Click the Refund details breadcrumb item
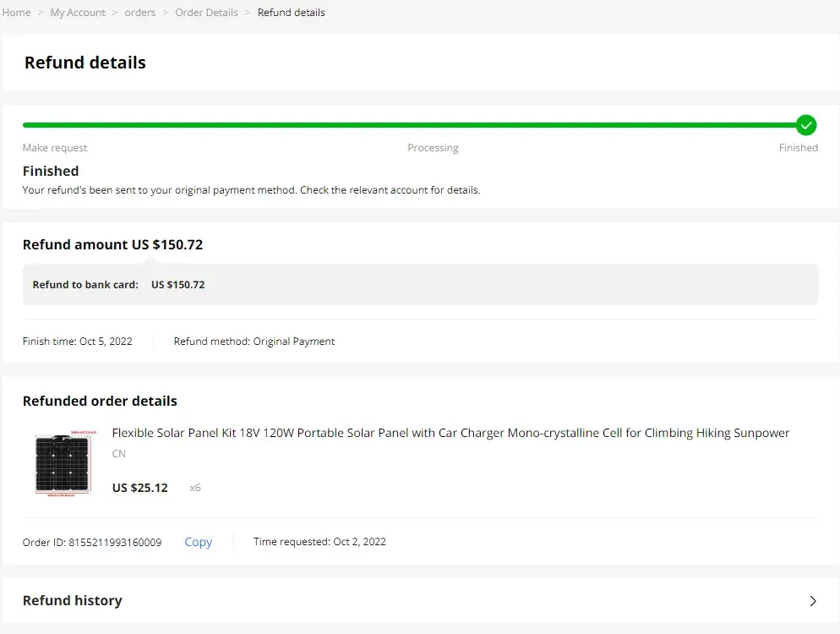This screenshot has width=840, height=634. [x=291, y=13]
